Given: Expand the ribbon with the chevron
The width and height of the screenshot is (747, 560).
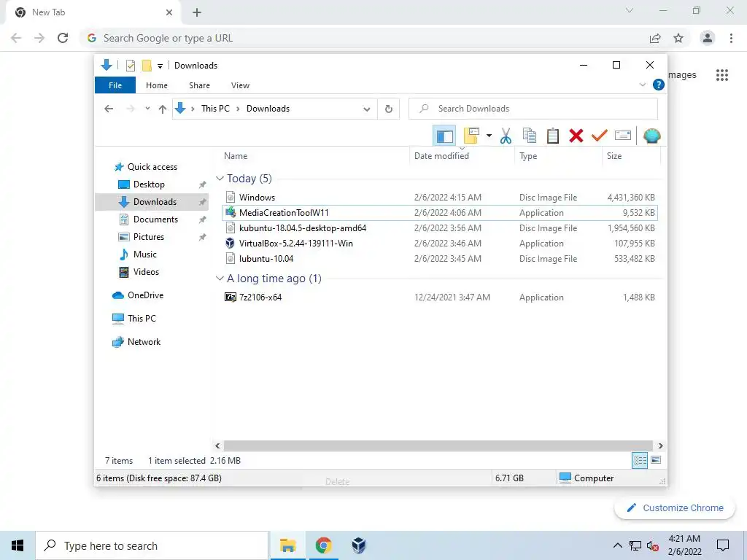Looking at the screenshot, I should [642, 85].
